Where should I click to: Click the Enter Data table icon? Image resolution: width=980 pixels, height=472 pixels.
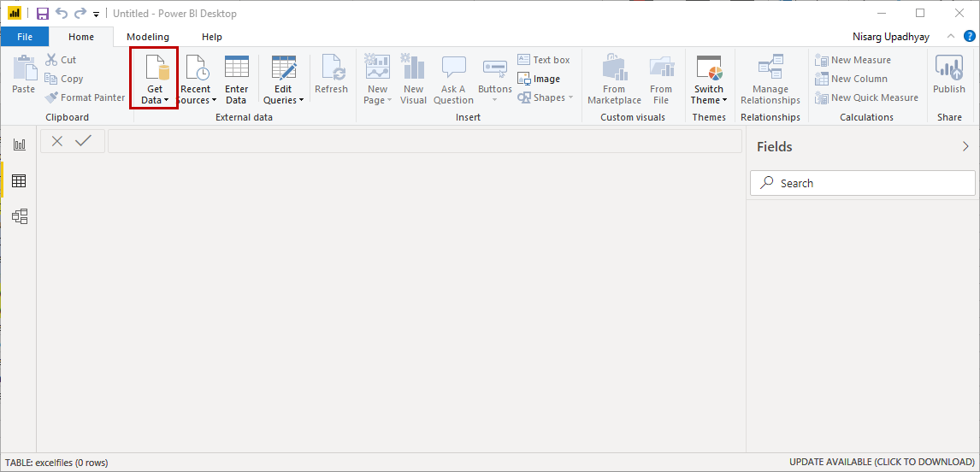tap(236, 68)
